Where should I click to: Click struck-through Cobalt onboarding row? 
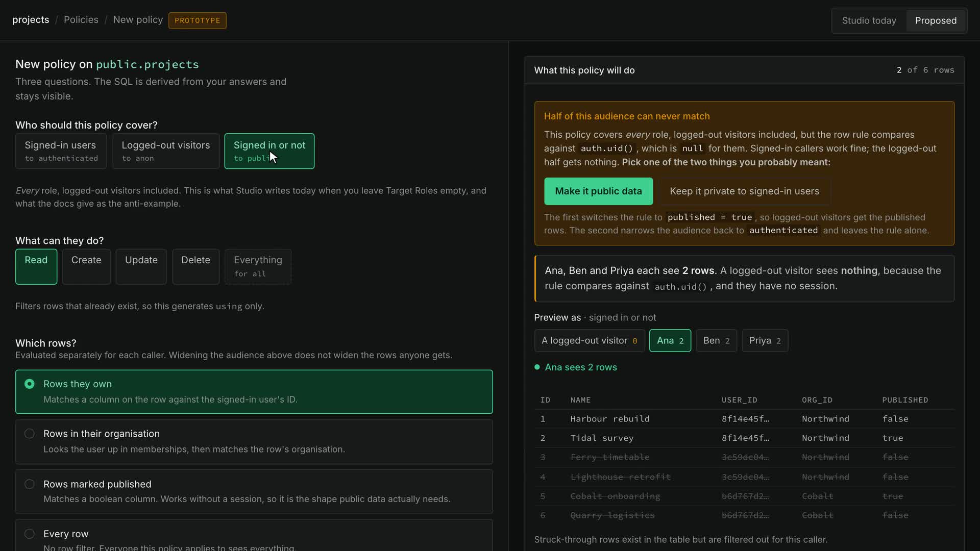744,496
